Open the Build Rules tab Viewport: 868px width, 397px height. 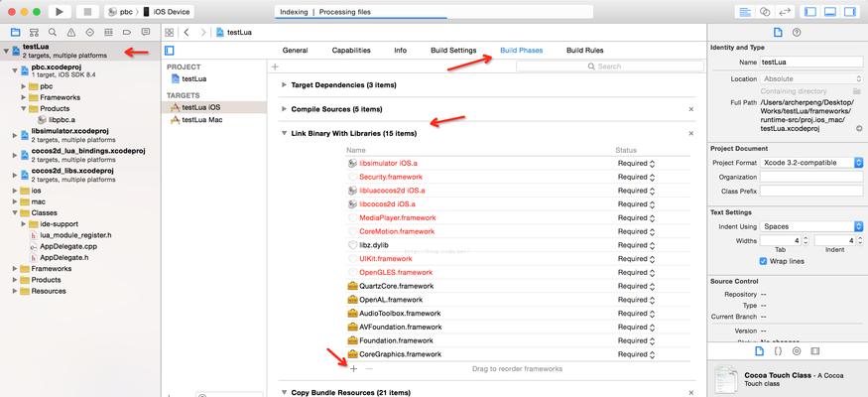(584, 51)
